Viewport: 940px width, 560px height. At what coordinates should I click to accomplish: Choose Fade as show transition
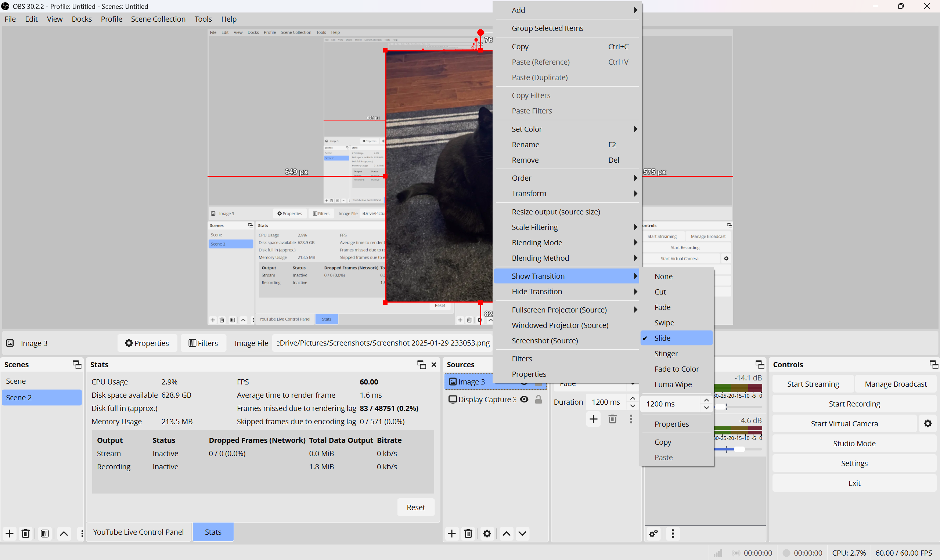click(x=676, y=307)
